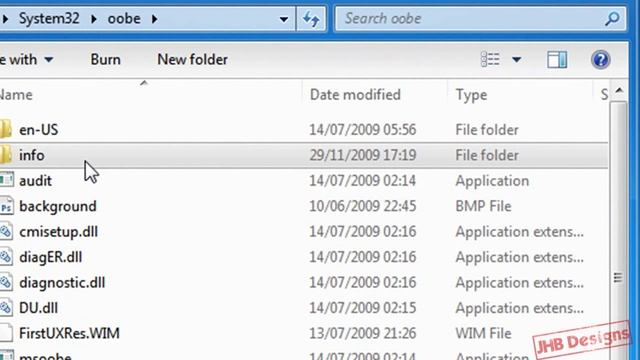Select the diagnostic.dll file name
This screenshot has height=360, width=640.
tap(62, 283)
